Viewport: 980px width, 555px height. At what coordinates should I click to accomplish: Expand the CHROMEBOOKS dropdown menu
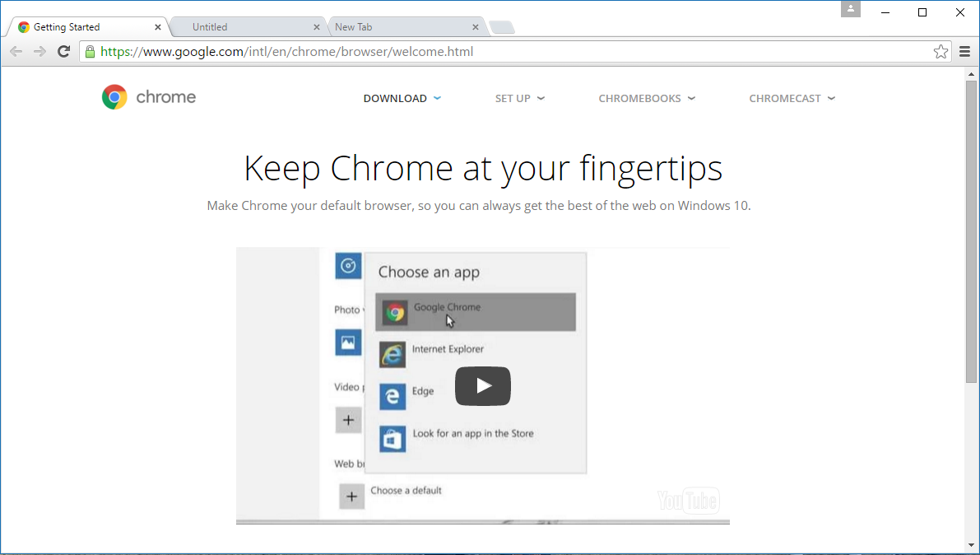click(x=647, y=98)
